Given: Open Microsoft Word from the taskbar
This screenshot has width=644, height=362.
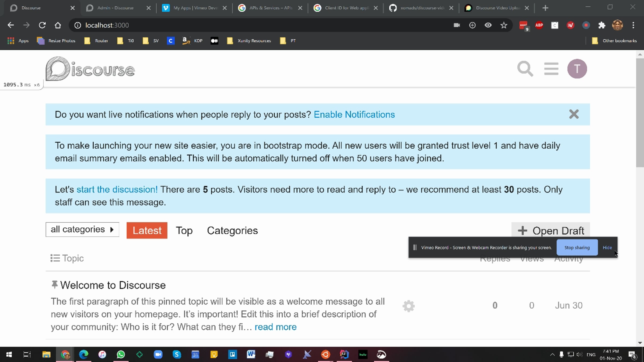Looking at the screenshot, I should click(x=251, y=354).
